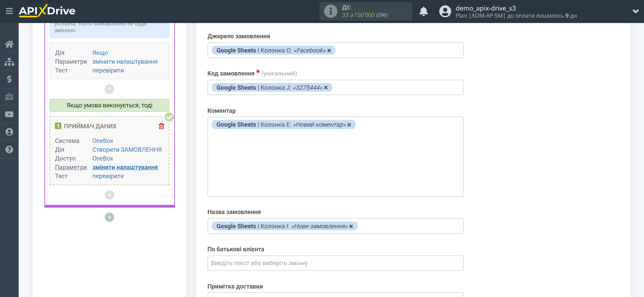Delete the data receiver block with trash icon

click(x=161, y=126)
